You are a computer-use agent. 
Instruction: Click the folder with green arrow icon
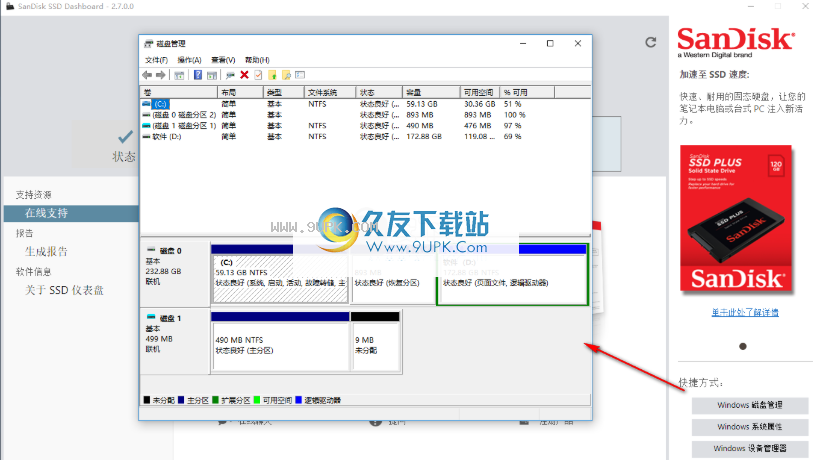[272, 75]
